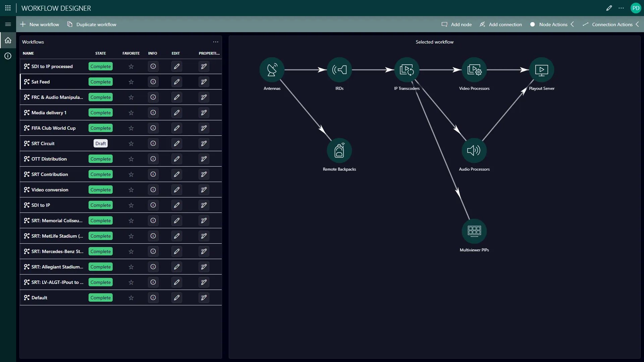Click Add node button
644x362 pixels.
click(457, 24)
